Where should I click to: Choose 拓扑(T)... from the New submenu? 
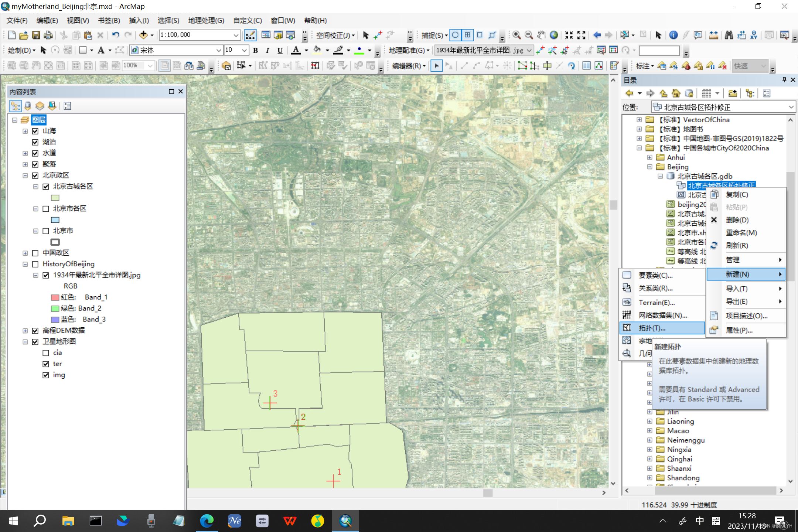[x=652, y=328]
